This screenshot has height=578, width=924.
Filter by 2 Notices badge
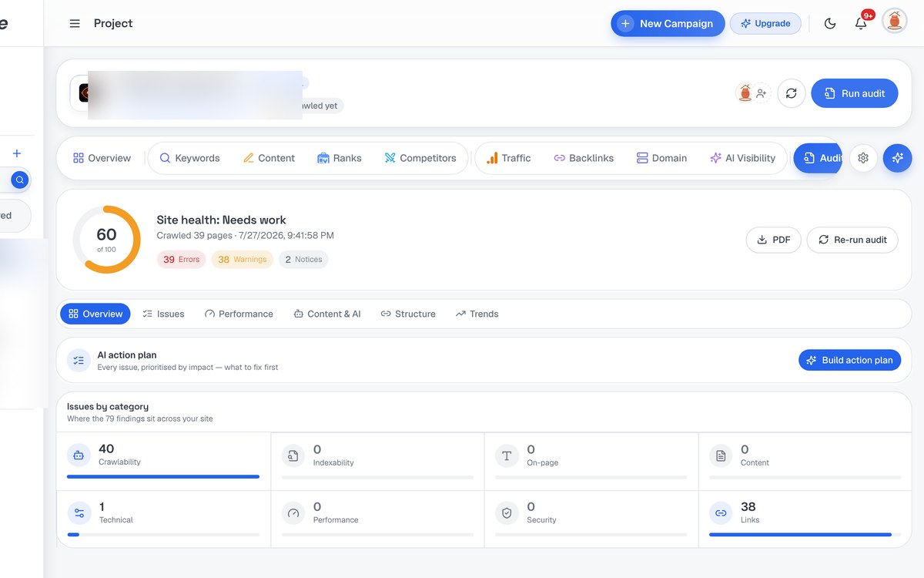pos(303,260)
